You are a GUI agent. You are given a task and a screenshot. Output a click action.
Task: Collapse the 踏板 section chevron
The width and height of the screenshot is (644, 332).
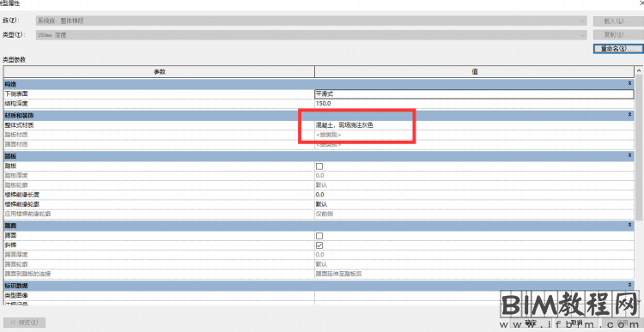(629, 156)
